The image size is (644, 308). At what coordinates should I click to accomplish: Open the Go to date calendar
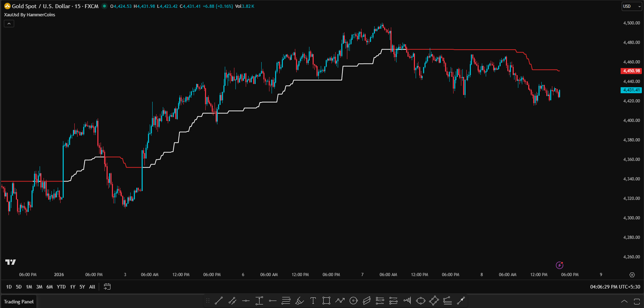(x=107, y=287)
